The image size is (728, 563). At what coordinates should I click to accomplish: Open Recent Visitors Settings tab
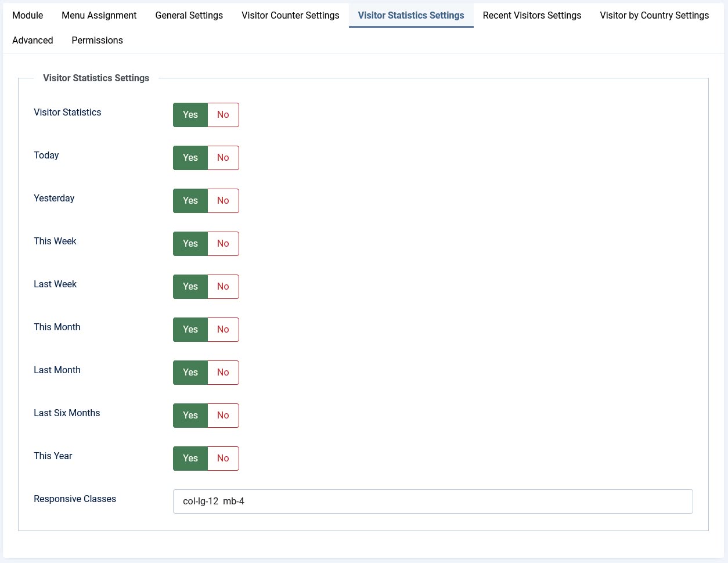pyautogui.click(x=531, y=15)
